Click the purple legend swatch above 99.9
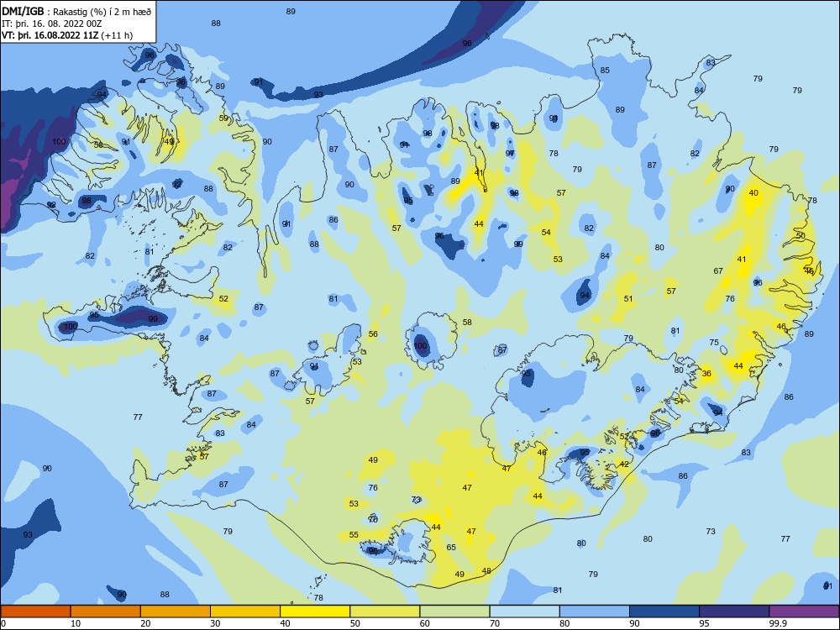Screen dimensions: 840x630 pos(804,612)
